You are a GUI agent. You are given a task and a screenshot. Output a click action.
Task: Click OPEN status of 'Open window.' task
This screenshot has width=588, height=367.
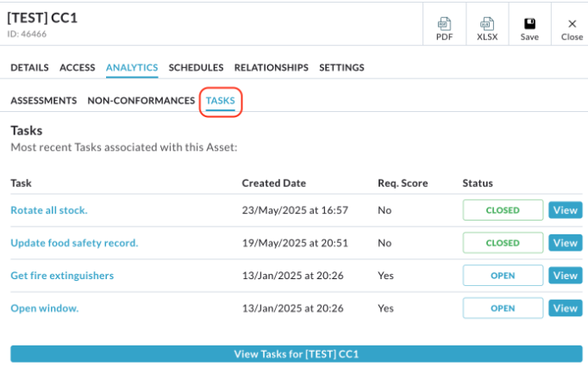tap(503, 308)
